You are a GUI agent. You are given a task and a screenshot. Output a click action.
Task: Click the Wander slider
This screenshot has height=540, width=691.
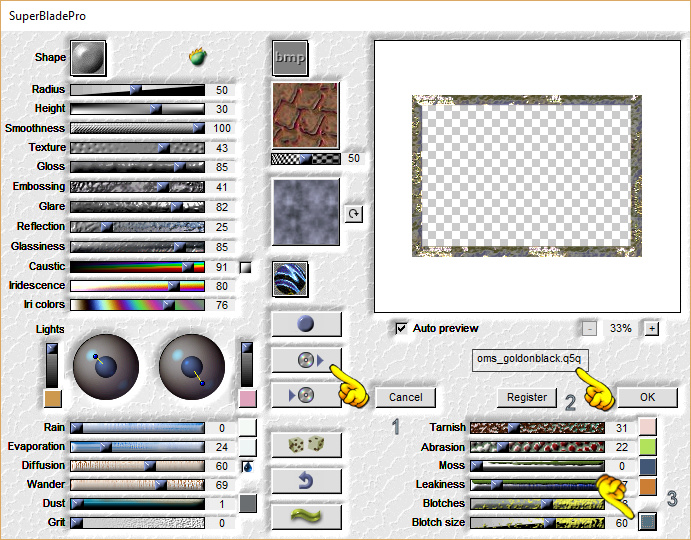pyautogui.click(x=137, y=485)
